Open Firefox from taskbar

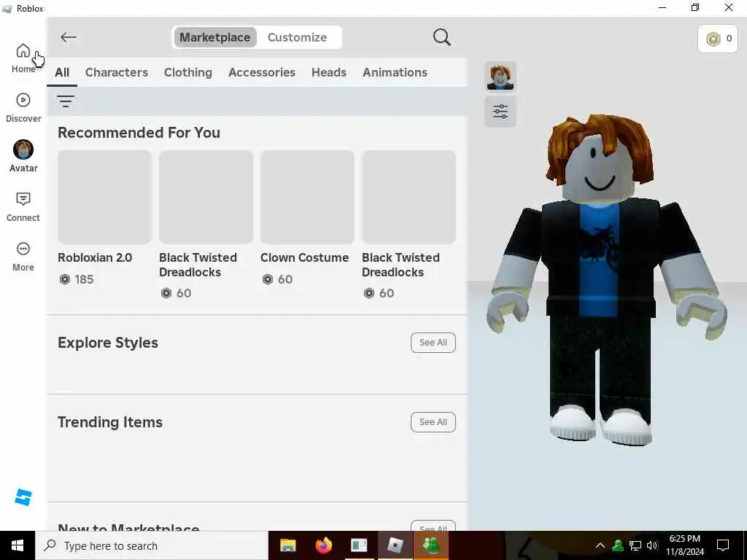323,545
